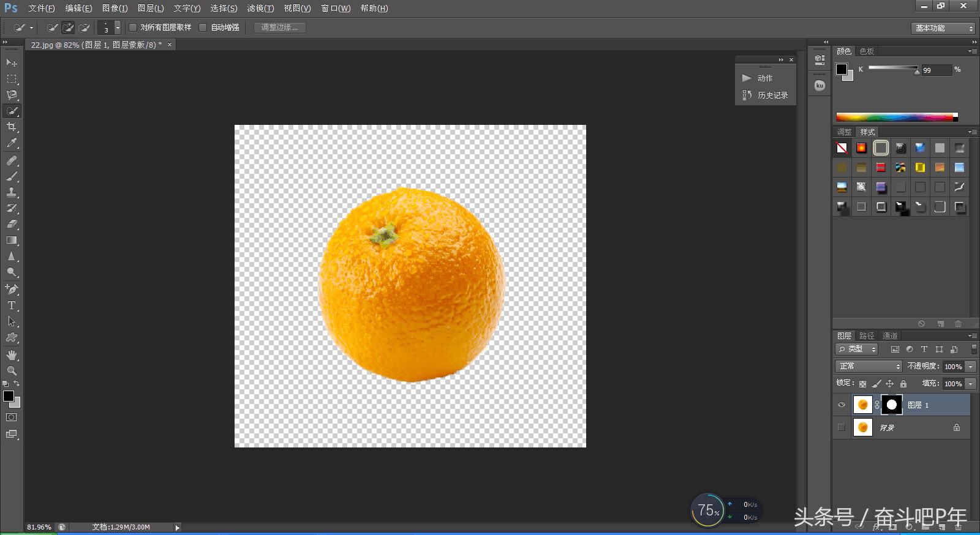
Task: Select the Crop tool
Action: pos(12,127)
